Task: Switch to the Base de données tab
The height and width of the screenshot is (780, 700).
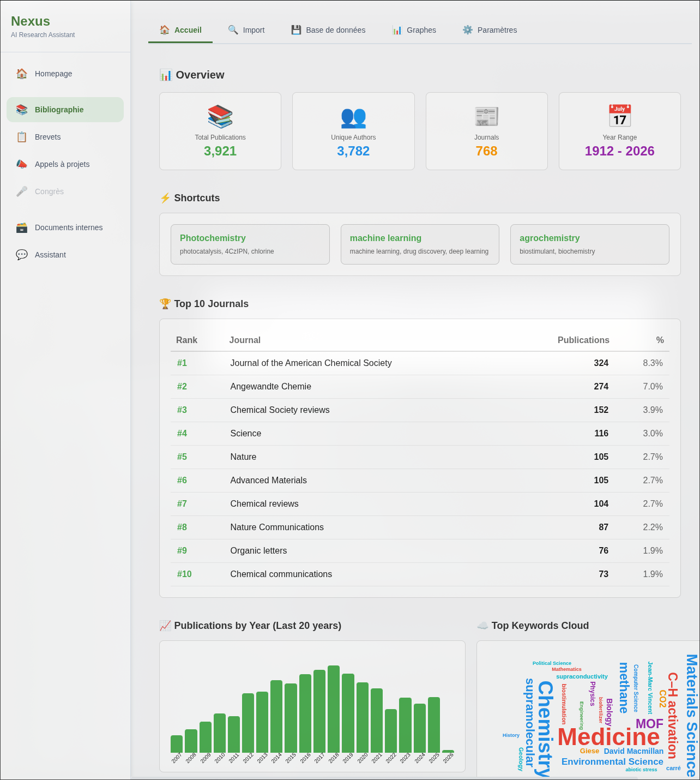Action: [x=328, y=30]
